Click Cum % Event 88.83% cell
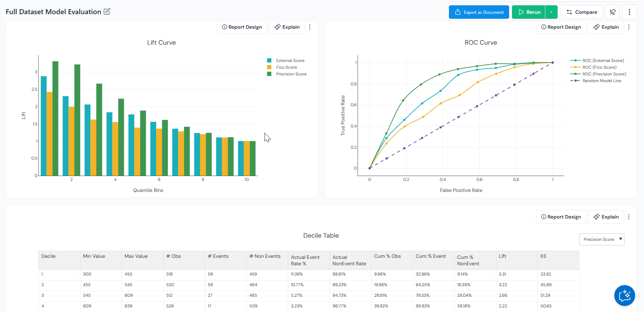The width and height of the screenshot is (644, 312). pyautogui.click(x=423, y=306)
